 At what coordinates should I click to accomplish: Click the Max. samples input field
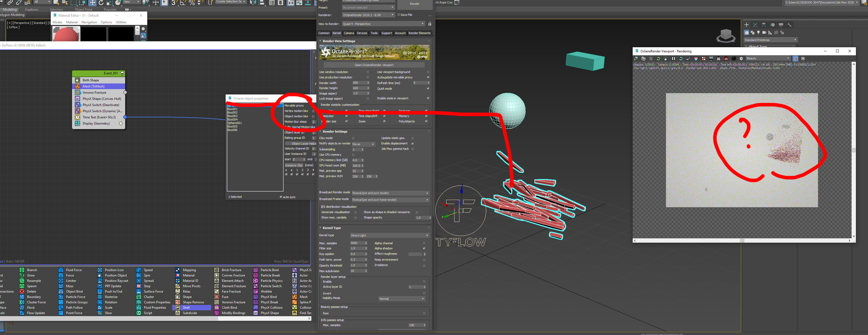coord(356,243)
